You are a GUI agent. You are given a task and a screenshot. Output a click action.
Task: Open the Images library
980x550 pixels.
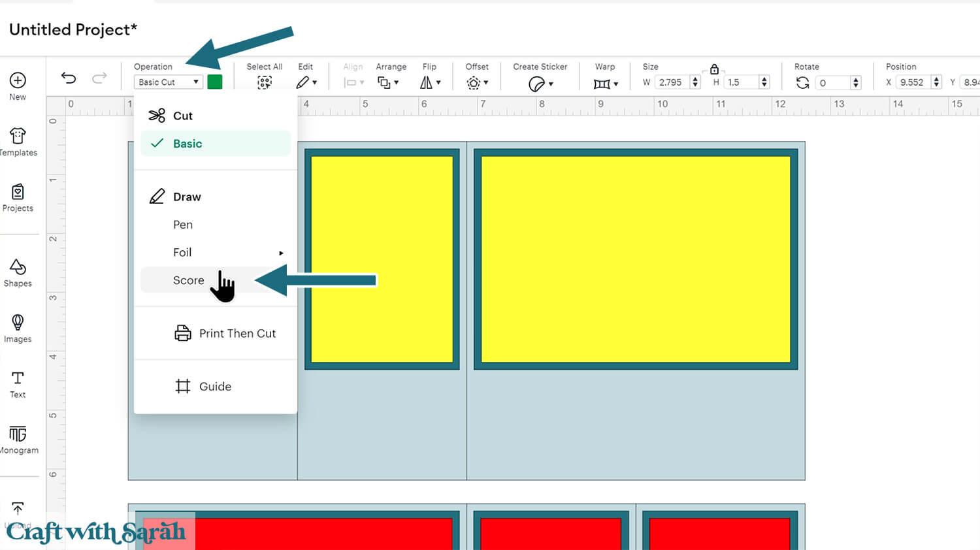pyautogui.click(x=18, y=329)
